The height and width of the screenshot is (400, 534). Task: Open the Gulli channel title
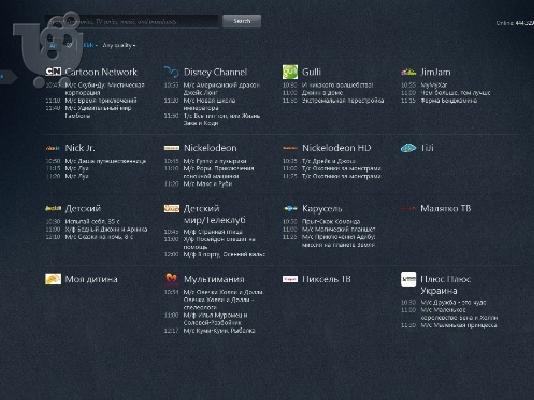[x=311, y=72]
